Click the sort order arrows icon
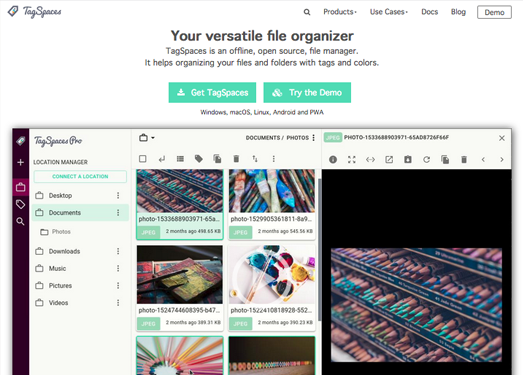The image size is (523, 375). point(255,159)
